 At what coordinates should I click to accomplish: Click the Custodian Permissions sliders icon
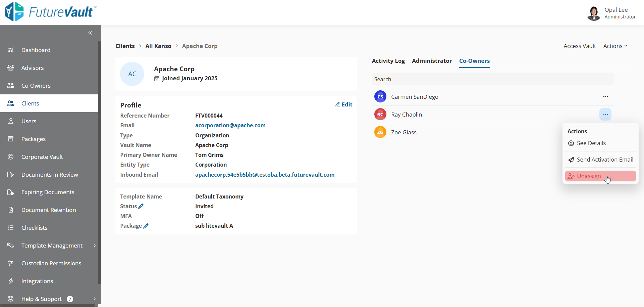click(x=11, y=263)
